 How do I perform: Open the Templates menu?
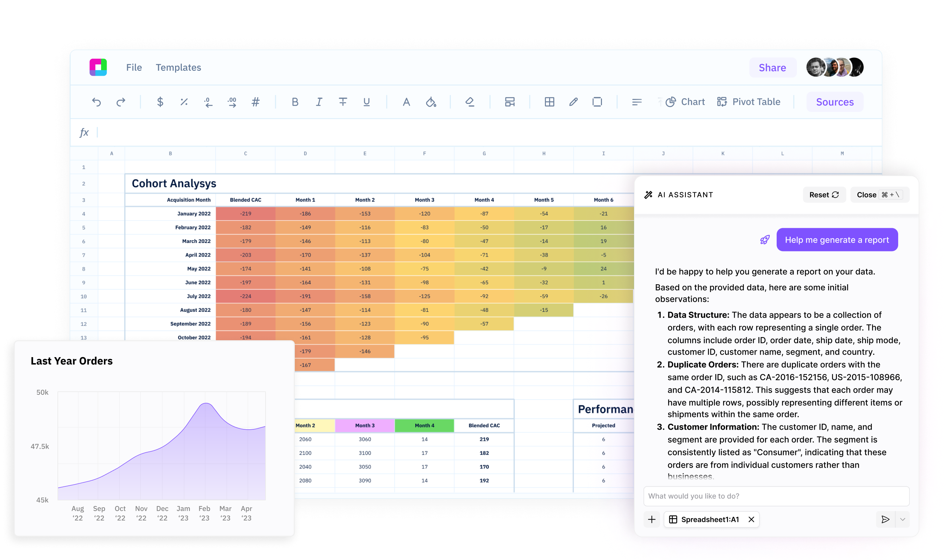[x=178, y=68]
